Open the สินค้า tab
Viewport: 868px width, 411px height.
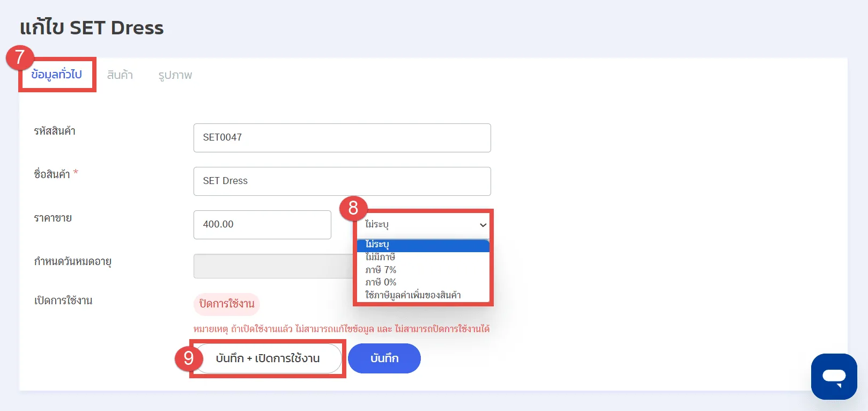(120, 75)
